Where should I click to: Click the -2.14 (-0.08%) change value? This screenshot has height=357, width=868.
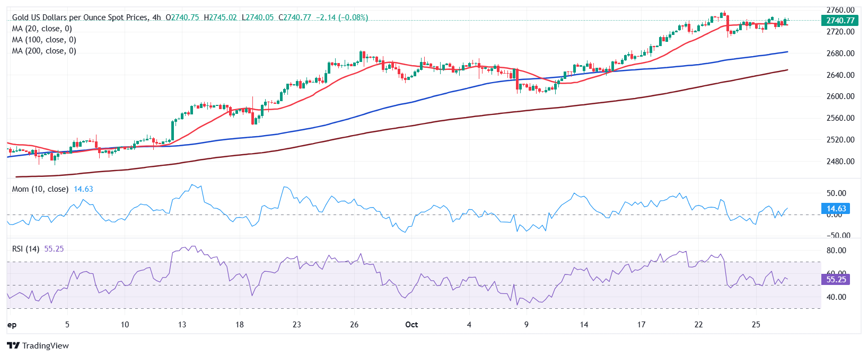pyautogui.click(x=342, y=17)
